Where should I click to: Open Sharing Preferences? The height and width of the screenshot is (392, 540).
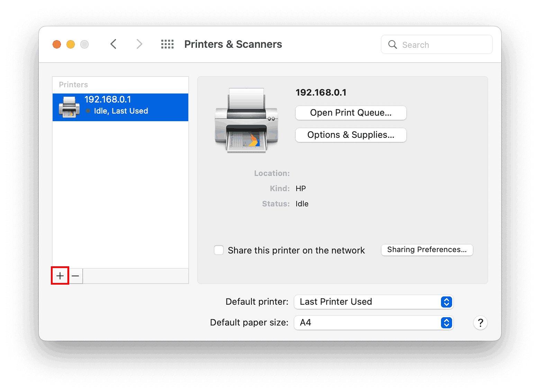click(x=427, y=250)
